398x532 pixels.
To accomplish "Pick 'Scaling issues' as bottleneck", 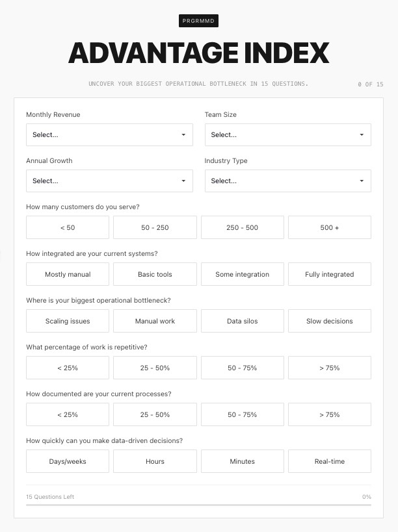I will (x=68, y=321).
